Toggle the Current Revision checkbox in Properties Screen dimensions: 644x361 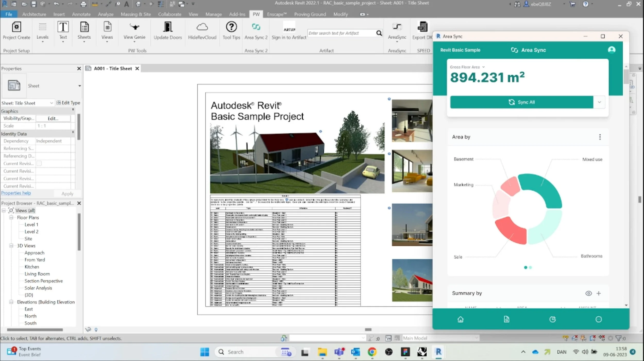tap(39, 163)
